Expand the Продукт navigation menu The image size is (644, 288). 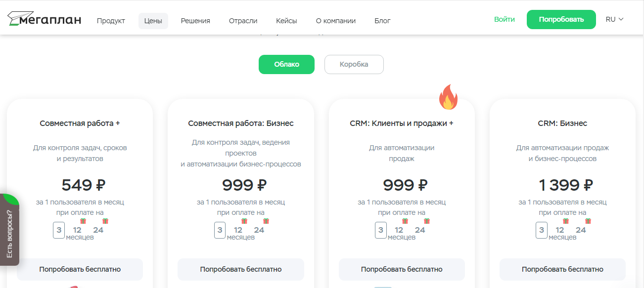tap(111, 21)
